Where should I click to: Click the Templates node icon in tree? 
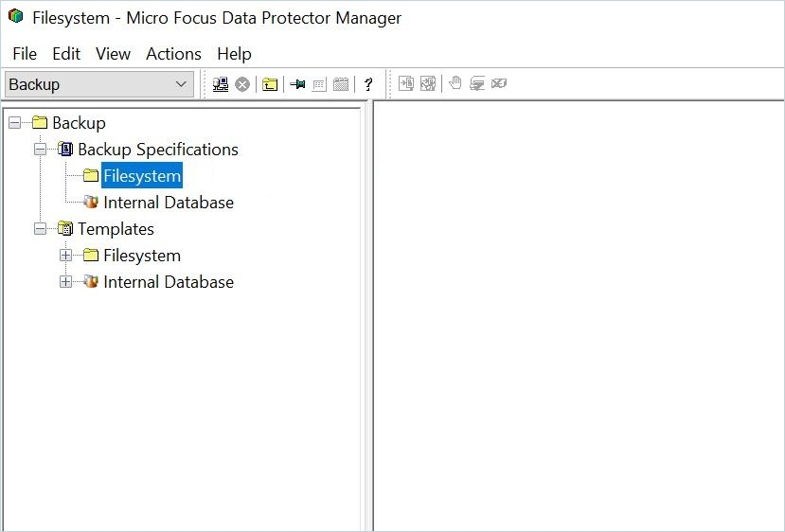pyautogui.click(x=65, y=229)
